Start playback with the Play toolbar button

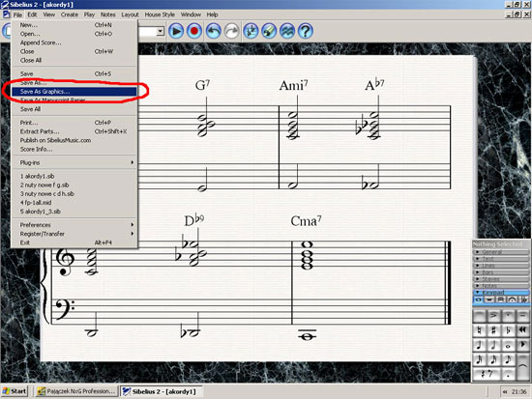[176, 31]
